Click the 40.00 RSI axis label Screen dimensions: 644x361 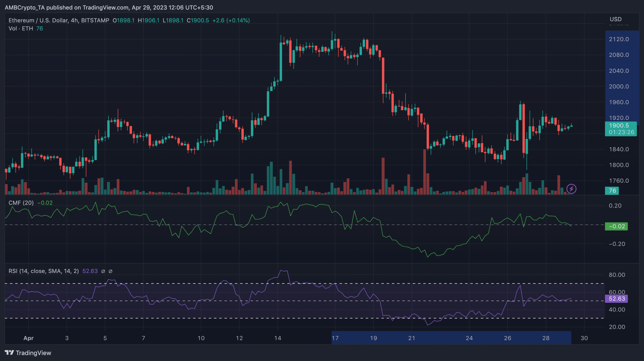point(617,309)
